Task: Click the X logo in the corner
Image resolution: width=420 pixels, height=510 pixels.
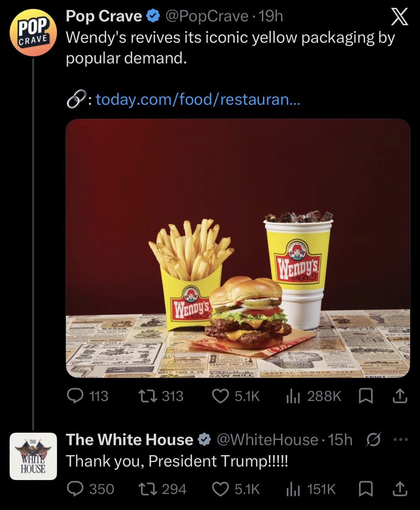Action: (399, 17)
